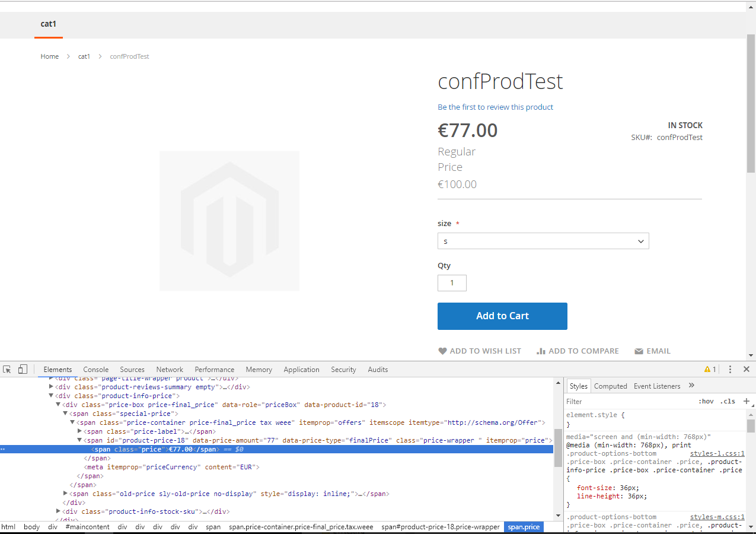Click the Elements tree scrollbar thumb
756x534 pixels.
(x=558, y=448)
